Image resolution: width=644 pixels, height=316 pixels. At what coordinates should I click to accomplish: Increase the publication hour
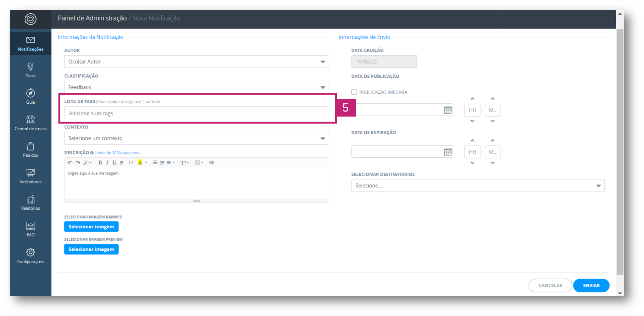(x=472, y=99)
